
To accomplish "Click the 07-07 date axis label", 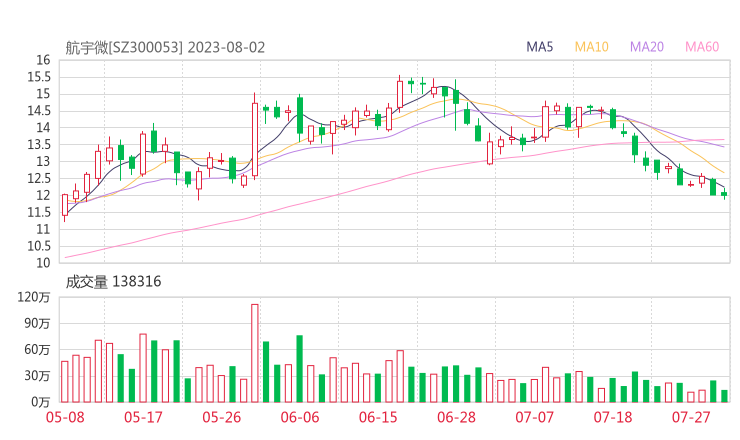I will coord(534,417).
